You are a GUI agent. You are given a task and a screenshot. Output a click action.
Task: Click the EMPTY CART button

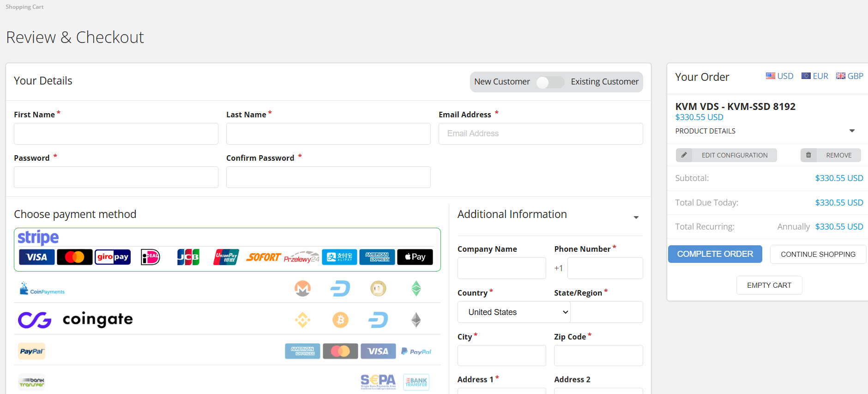coord(769,285)
